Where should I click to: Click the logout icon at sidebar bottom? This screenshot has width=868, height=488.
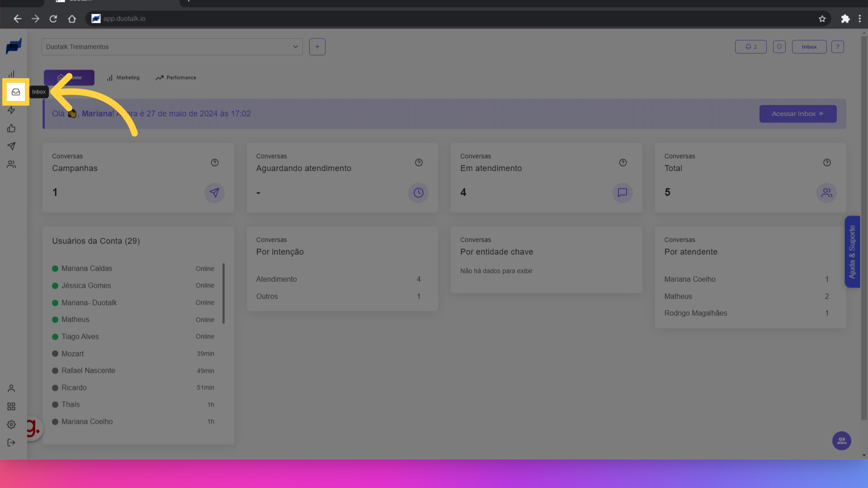11,443
